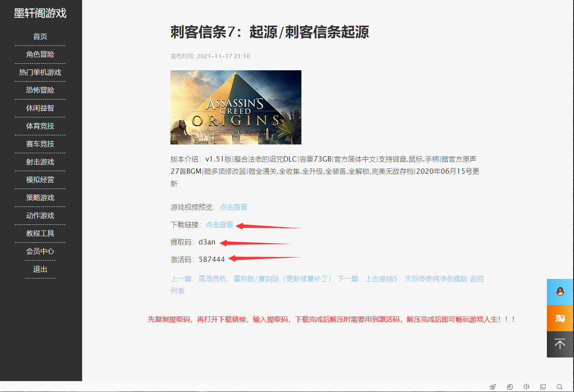
Task: Open next article 上古卷轴5 link
Action: [x=416, y=279]
